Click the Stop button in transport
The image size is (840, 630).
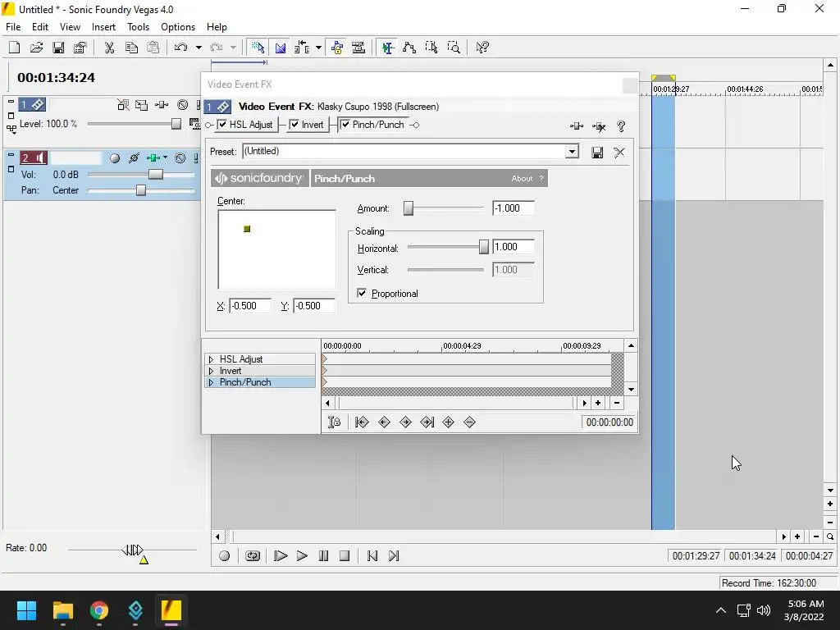[345, 556]
